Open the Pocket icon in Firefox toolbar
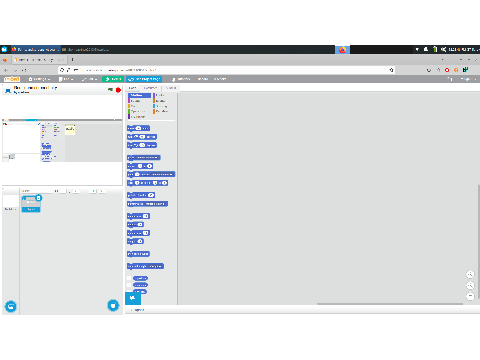The height and width of the screenshot is (360, 480). [x=429, y=70]
